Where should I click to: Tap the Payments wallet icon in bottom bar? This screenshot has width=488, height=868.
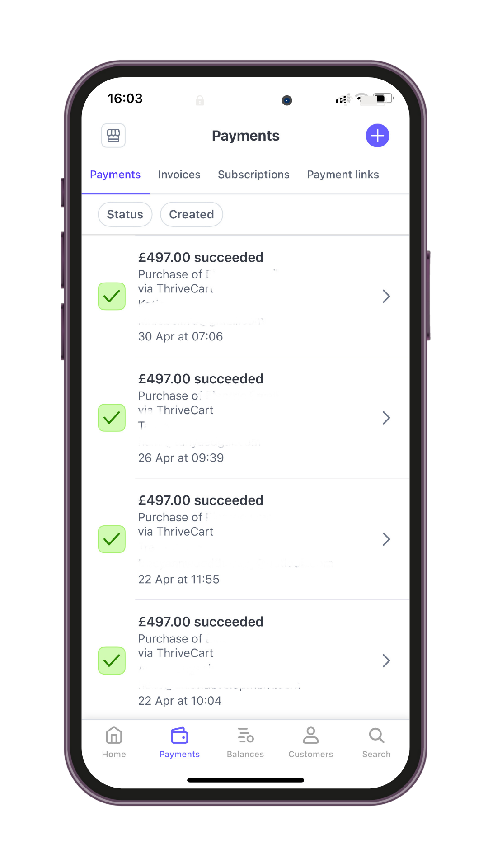pyautogui.click(x=179, y=736)
